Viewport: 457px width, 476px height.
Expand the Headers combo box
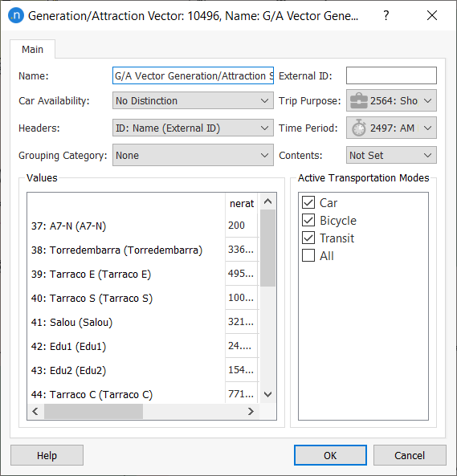coord(193,128)
